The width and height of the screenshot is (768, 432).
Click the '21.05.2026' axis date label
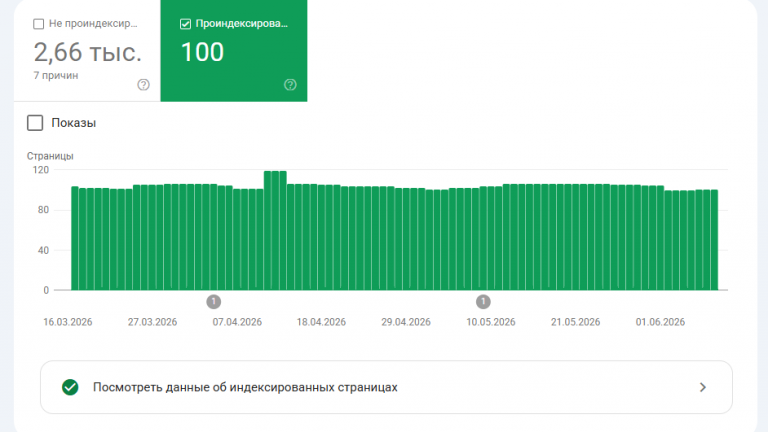coord(576,322)
